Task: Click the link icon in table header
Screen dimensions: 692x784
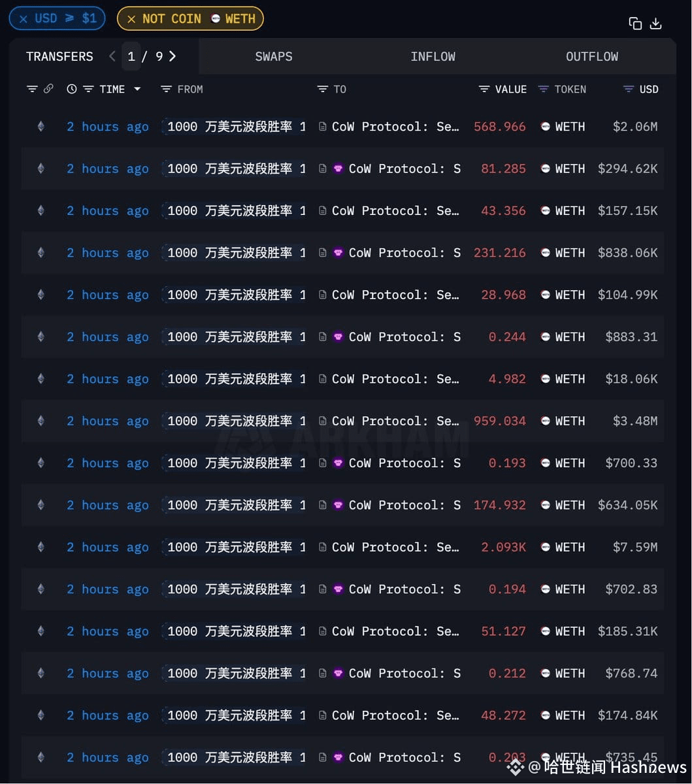Action: point(48,89)
